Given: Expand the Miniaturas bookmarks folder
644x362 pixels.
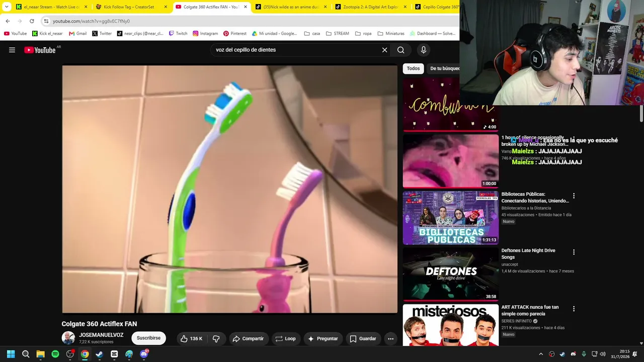Looking at the screenshot, I should (x=391, y=34).
